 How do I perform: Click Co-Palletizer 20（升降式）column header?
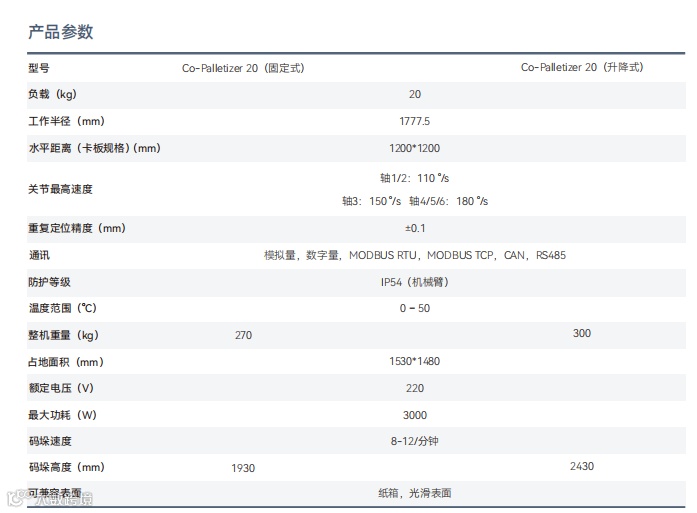click(582, 67)
